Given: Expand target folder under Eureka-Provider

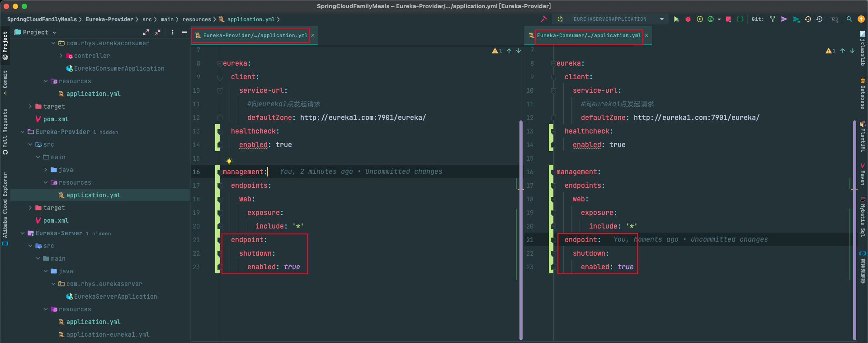Looking at the screenshot, I should (30, 208).
